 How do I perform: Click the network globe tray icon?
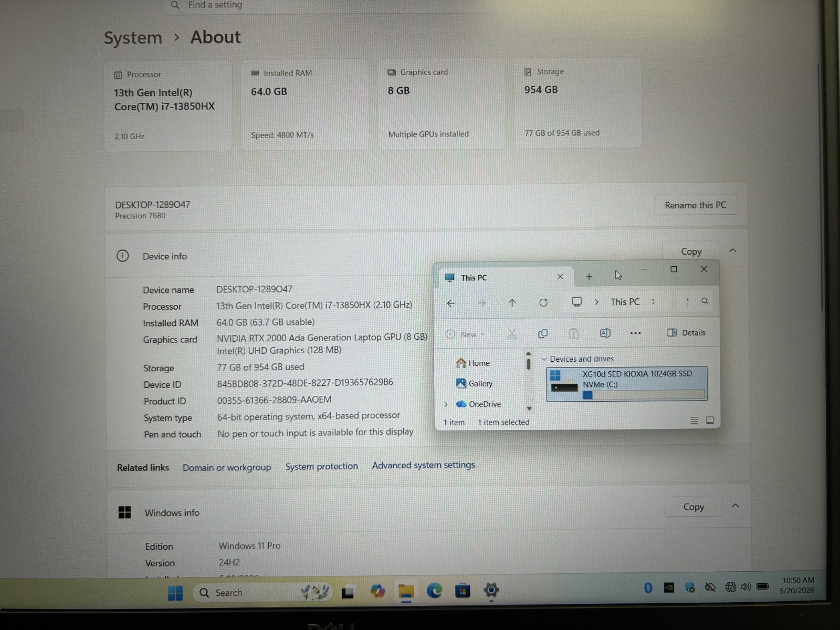(730, 587)
